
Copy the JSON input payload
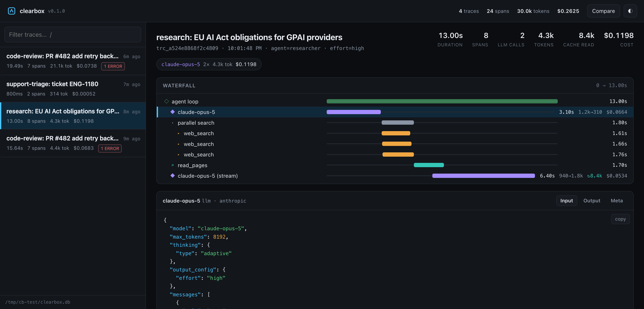point(620,219)
